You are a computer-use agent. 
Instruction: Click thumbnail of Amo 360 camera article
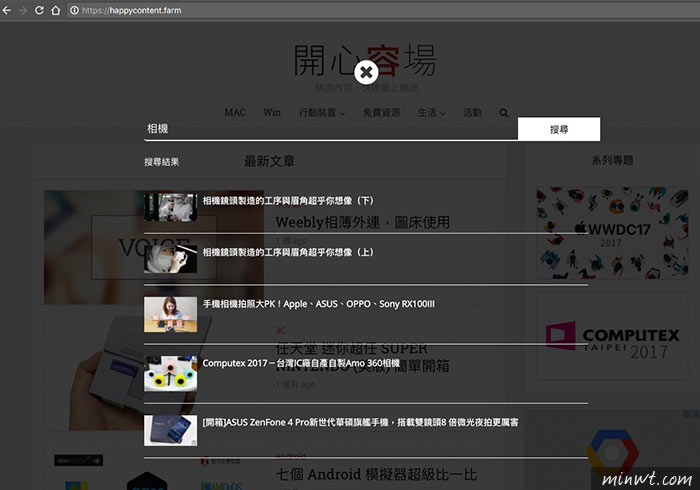pyautogui.click(x=171, y=374)
